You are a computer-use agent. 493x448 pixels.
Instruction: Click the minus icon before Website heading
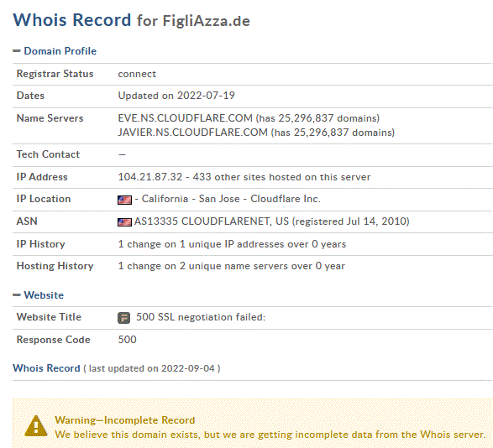tap(17, 294)
